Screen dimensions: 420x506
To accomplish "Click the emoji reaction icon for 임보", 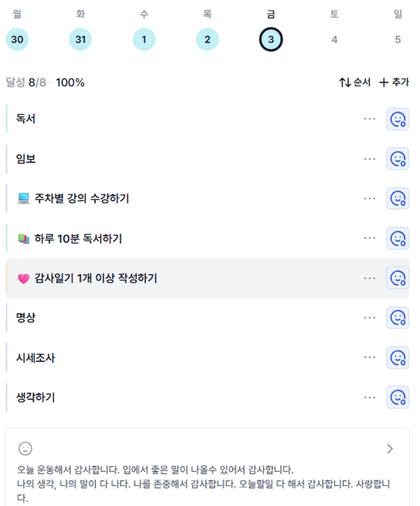I will [x=397, y=159].
